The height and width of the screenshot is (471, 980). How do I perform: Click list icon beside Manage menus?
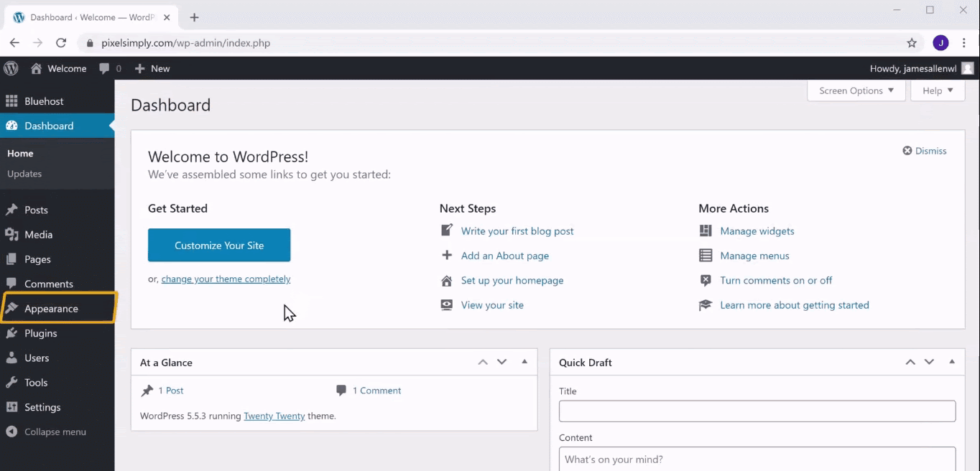(706, 255)
